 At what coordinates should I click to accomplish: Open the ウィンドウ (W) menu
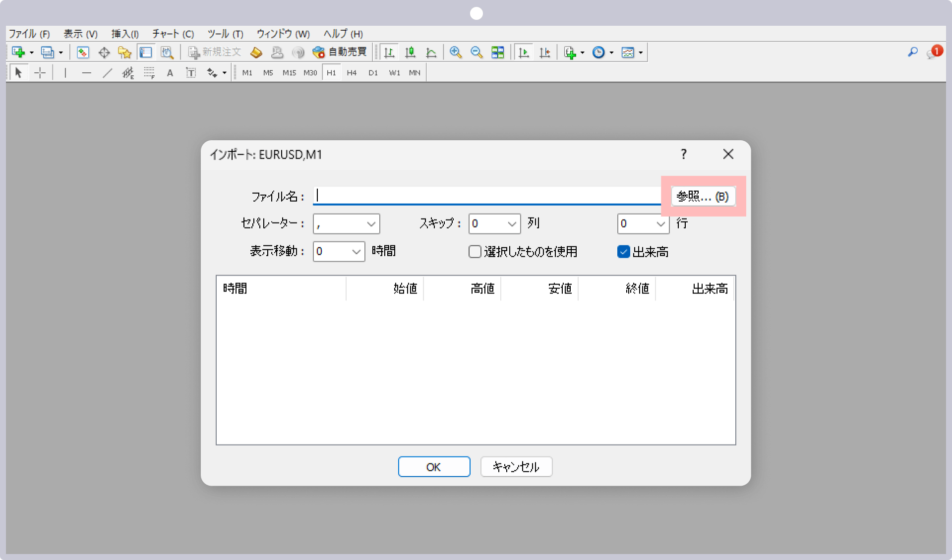[x=283, y=34]
